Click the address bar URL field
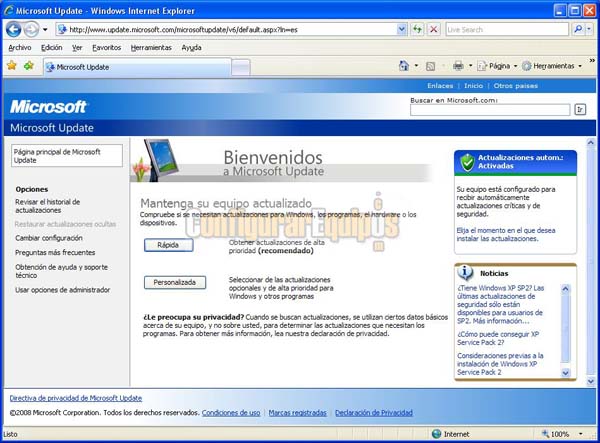Viewport: 600px width, 443px height. pos(227,29)
